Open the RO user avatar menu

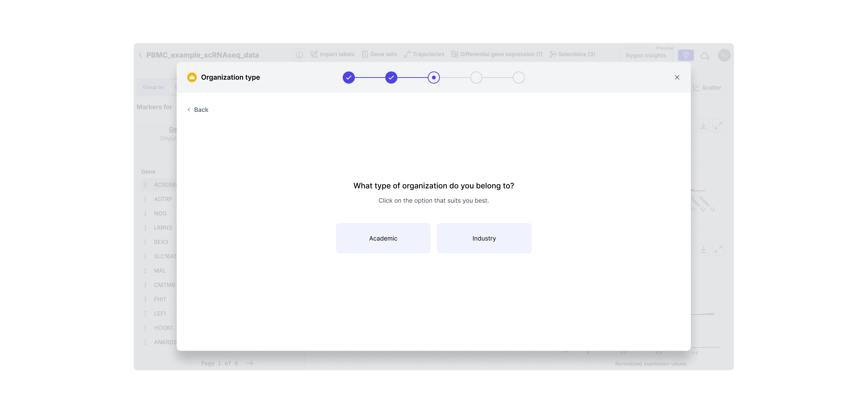click(x=724, y=55)
